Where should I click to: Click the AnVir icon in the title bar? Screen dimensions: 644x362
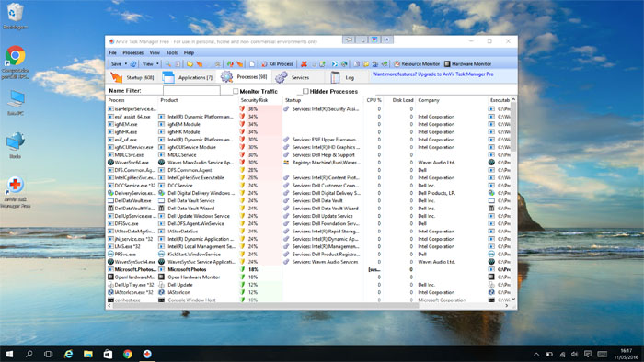[x=111, y=41]
